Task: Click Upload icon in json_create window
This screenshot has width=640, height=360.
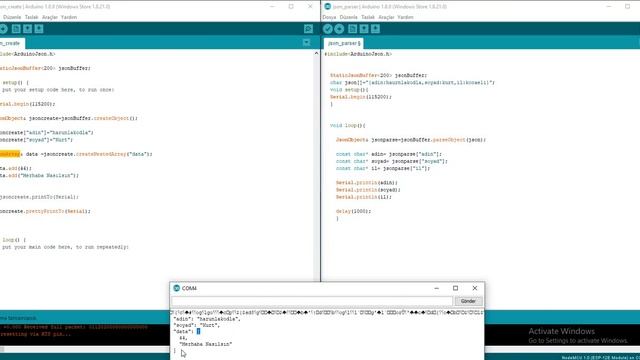Action: point(3,29)
